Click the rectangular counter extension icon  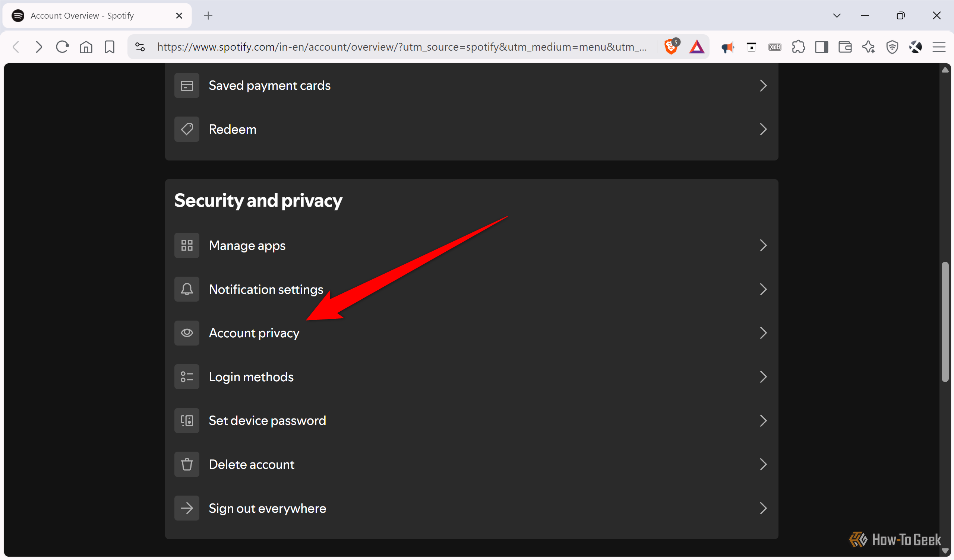(774, 47)
